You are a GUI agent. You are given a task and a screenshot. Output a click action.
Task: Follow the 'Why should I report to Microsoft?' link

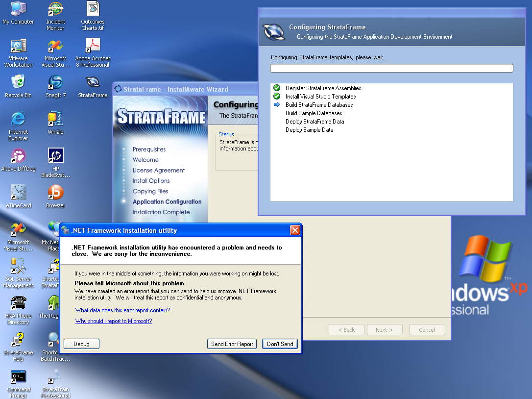pos(114,321)
